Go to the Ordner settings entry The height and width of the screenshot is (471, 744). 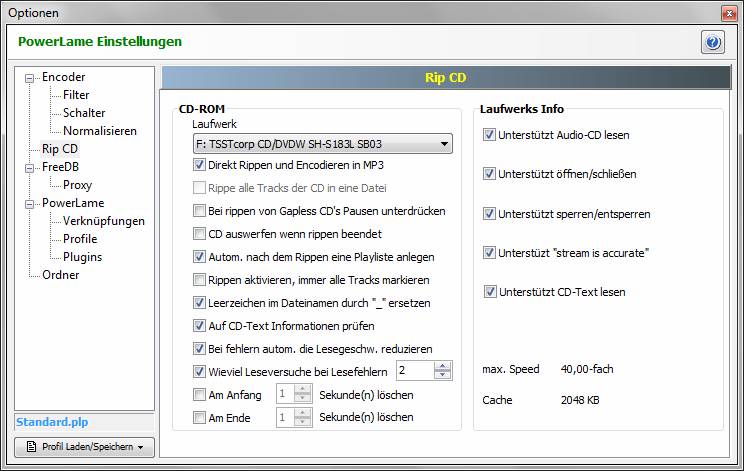60,275
